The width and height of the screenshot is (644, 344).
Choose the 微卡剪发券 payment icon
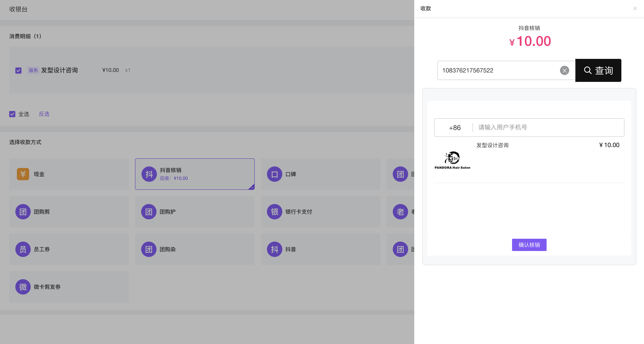pos(23,287)
